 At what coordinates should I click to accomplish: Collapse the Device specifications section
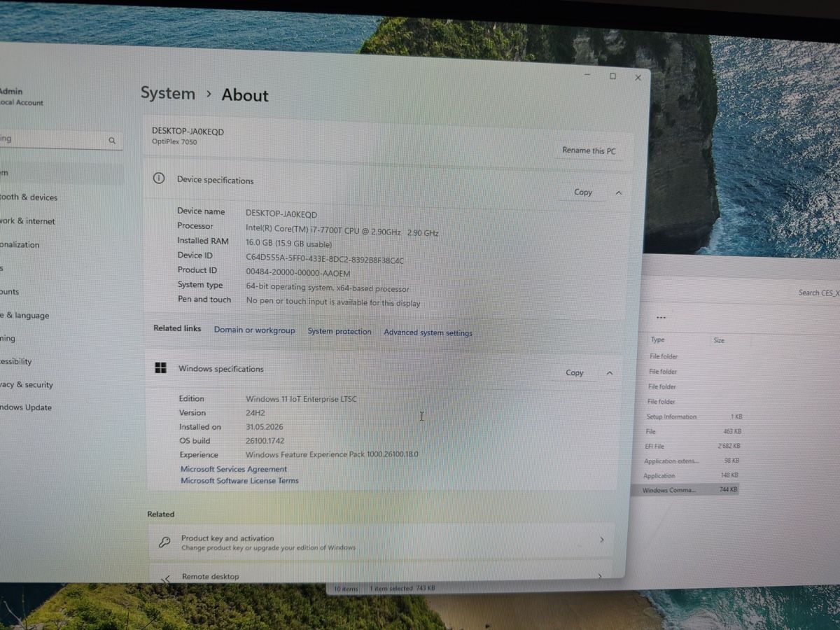pos(619,193)
